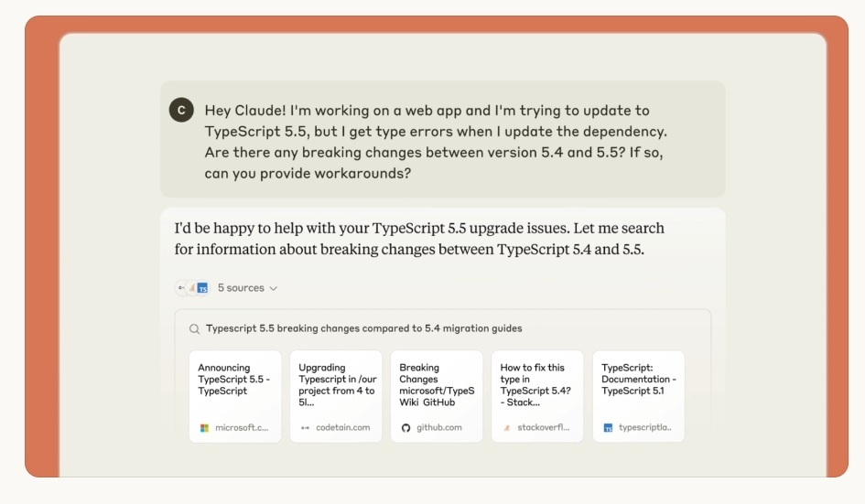Open the How to fix this type card
The width and height of the screenshot is (865, 504).
[x=537, y=396]
